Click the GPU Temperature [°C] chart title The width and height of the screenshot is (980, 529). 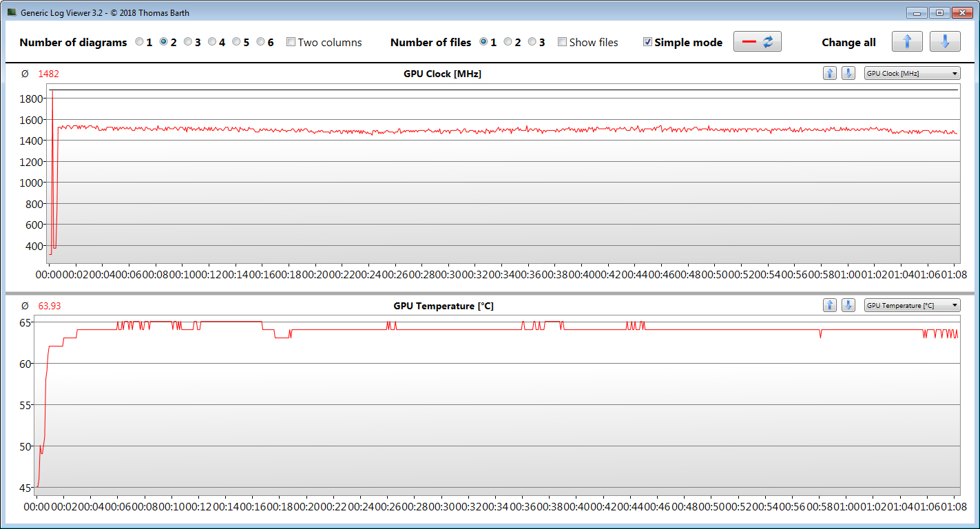(444, 306)
